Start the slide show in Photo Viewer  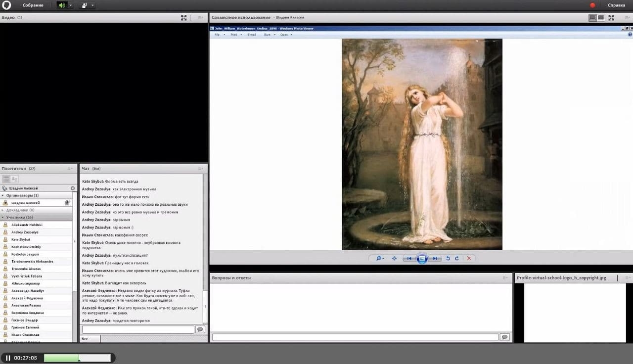(422, 258)
